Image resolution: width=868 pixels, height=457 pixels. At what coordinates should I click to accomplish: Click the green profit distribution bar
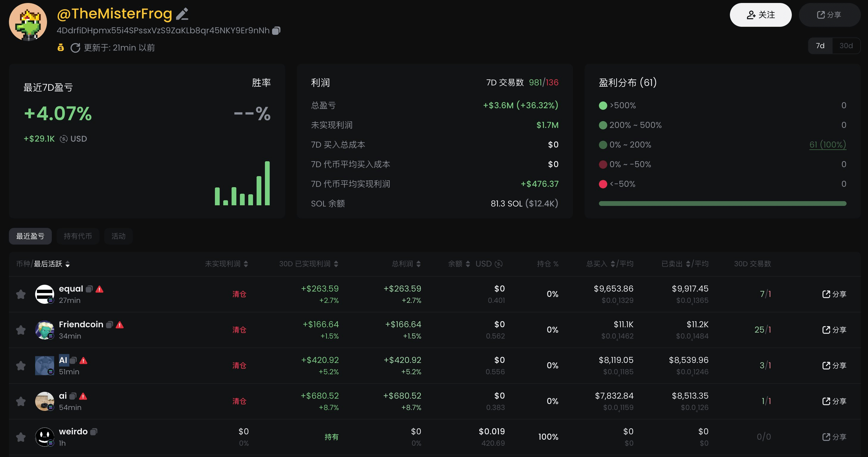click(x=722, y=204)
